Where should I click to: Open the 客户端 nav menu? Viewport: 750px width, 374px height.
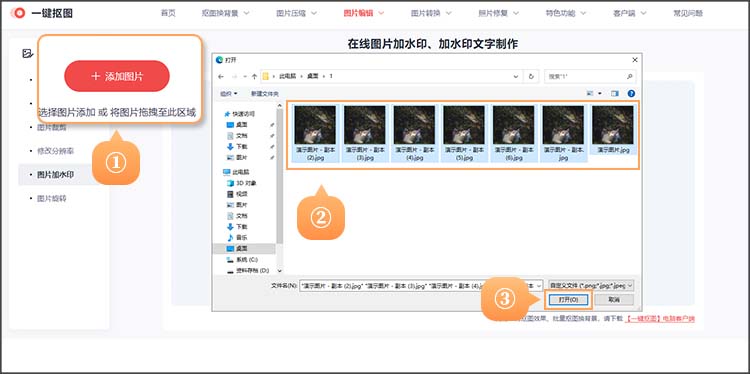(x=629, y=13)
